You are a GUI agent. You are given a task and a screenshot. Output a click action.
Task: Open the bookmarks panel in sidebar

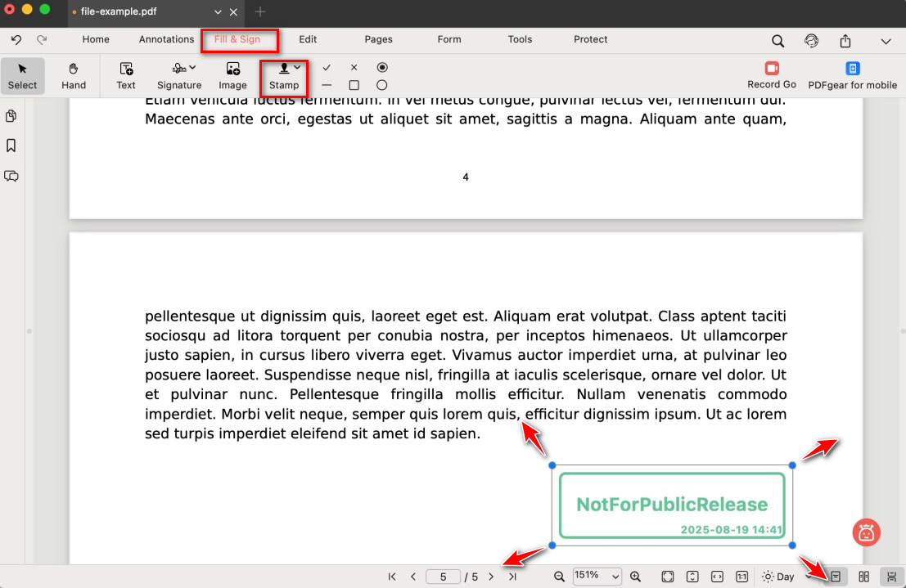click(x=11, y=146)
